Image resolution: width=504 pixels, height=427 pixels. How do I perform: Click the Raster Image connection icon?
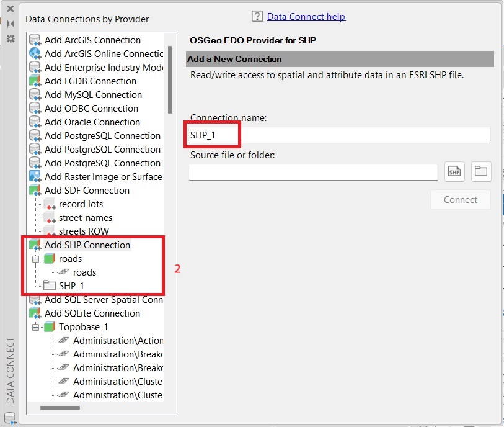(35, 177)
